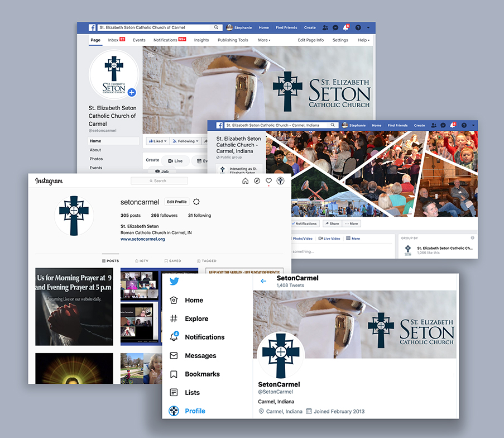
Task: Select Photo/Video in the group post composer
Action: point(303,239)
